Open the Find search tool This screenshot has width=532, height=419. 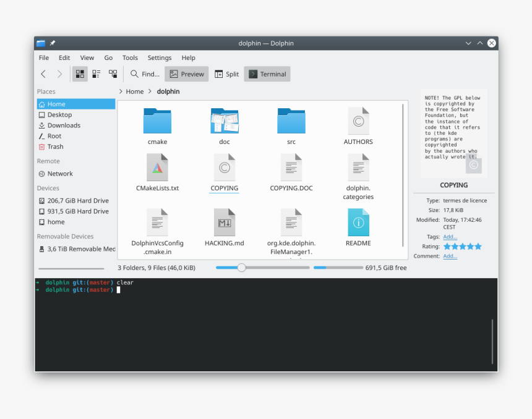point(145,74)
